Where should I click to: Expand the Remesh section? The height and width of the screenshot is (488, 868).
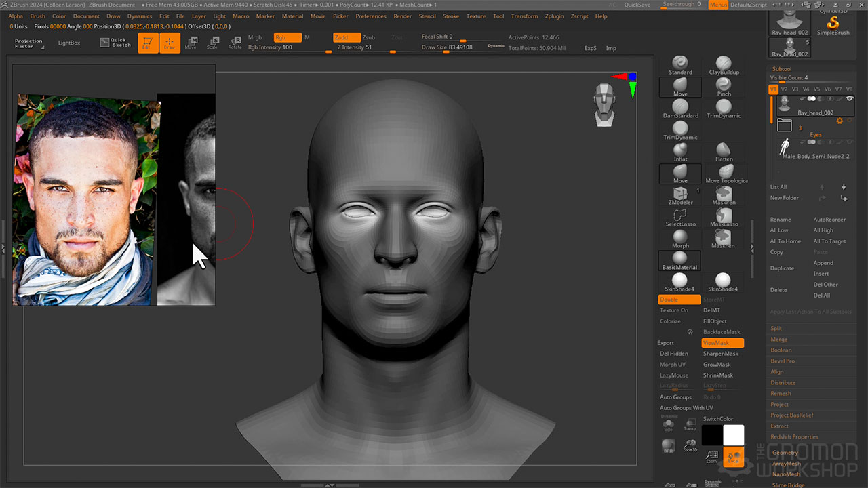[781, 393]
